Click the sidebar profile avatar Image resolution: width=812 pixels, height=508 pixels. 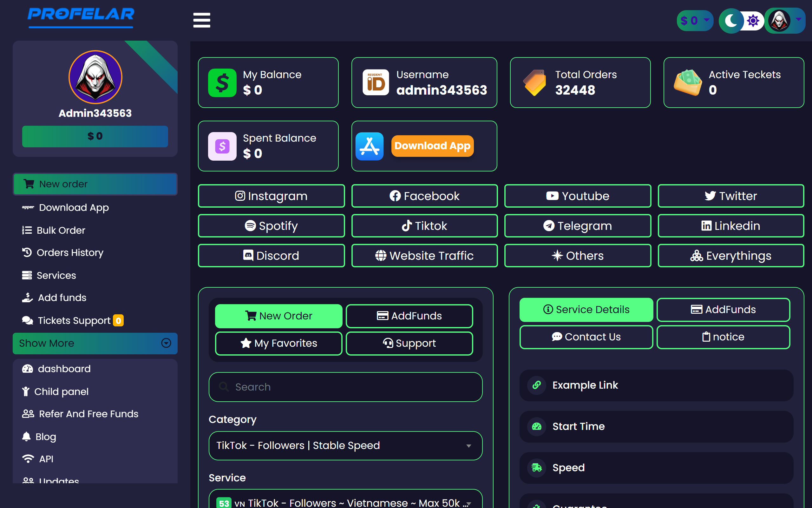pos(95,77)
